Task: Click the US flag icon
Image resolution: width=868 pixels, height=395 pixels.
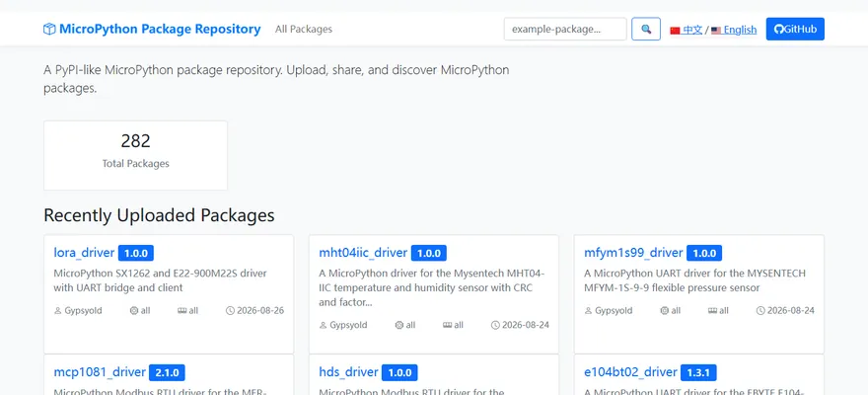Action: pyautogui.click(x=716, y=31)
